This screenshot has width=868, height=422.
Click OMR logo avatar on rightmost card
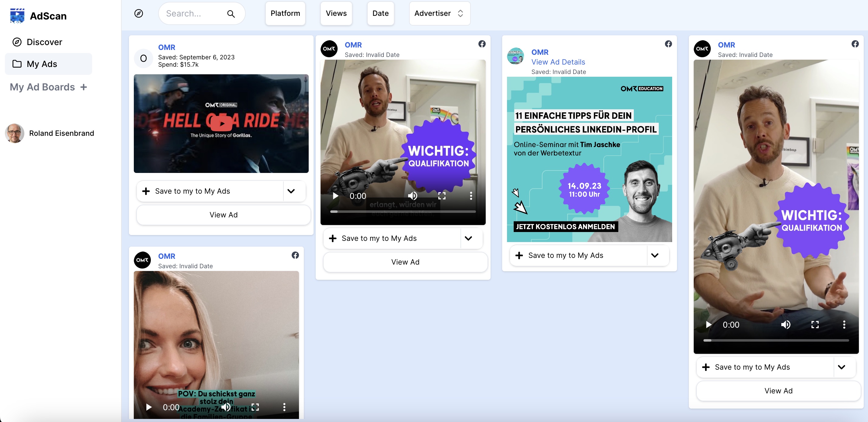coord(702,49)
